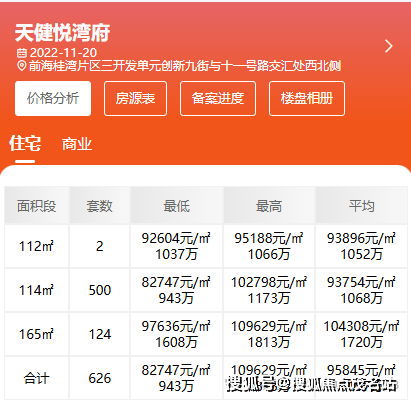This screenshot has width=411, height=401.
Task: Click the address text starting with 前海桂湾片区
Action: click(185, 66)
